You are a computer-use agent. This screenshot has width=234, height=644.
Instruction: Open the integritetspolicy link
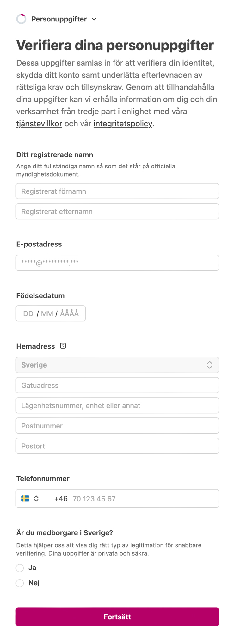click(x=122, y=124)
